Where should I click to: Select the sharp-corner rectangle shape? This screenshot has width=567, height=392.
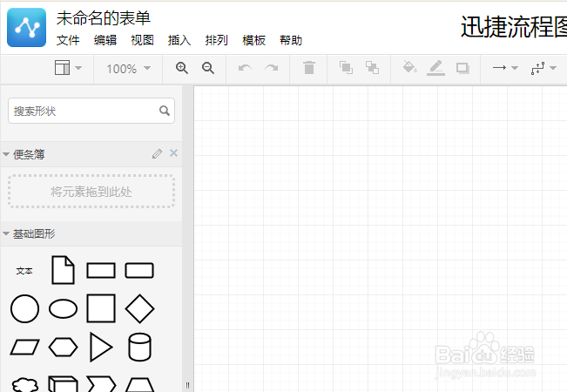point(101,270)
